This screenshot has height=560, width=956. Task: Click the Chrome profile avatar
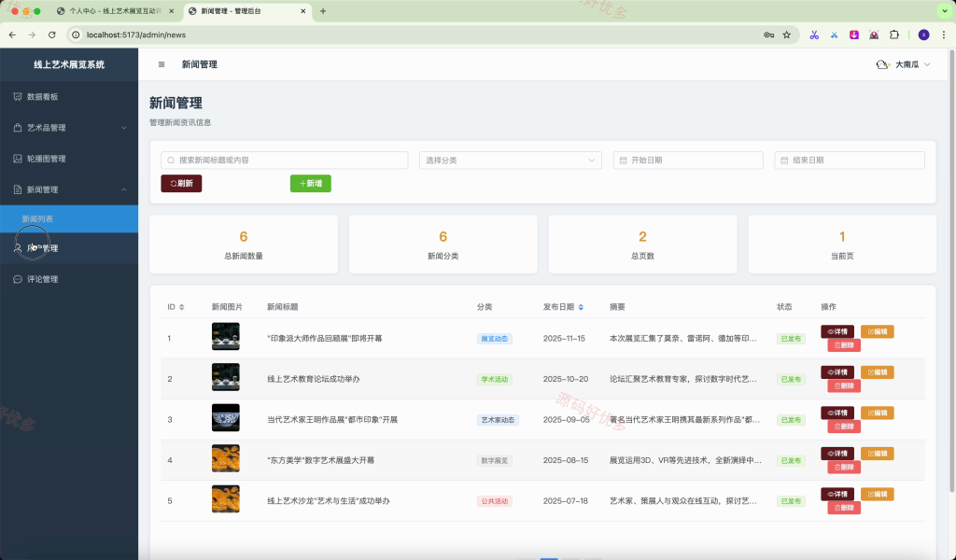point(923,35)
